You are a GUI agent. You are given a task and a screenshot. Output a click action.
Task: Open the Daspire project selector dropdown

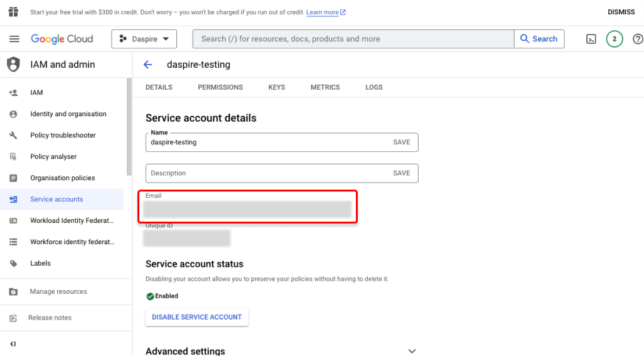click(x=144, y=39)
